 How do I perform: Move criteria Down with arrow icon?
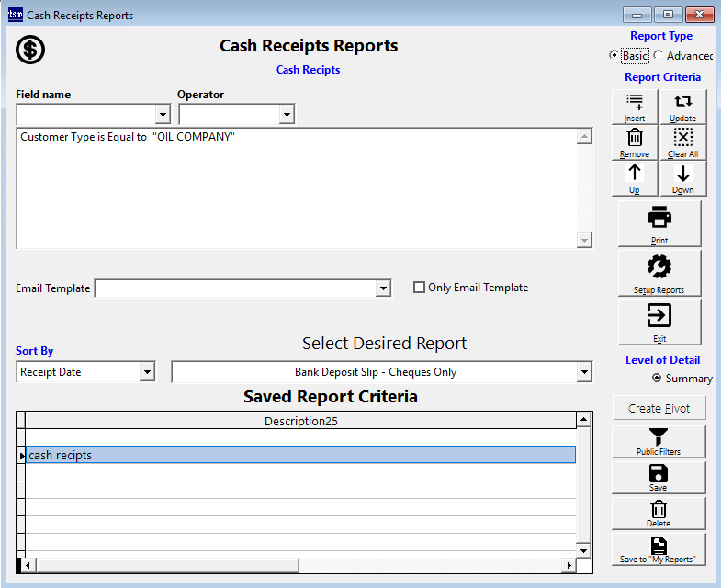(x=682, y=178)
